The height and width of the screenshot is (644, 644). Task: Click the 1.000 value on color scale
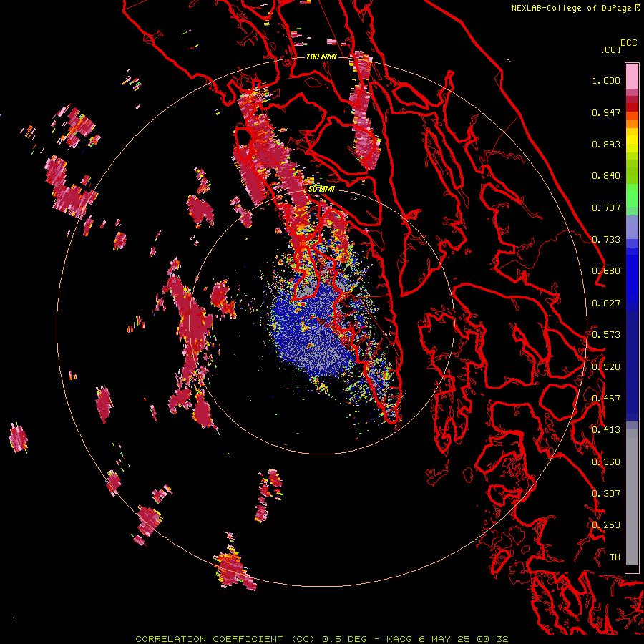pyautogui.click(x=606, y=80)
